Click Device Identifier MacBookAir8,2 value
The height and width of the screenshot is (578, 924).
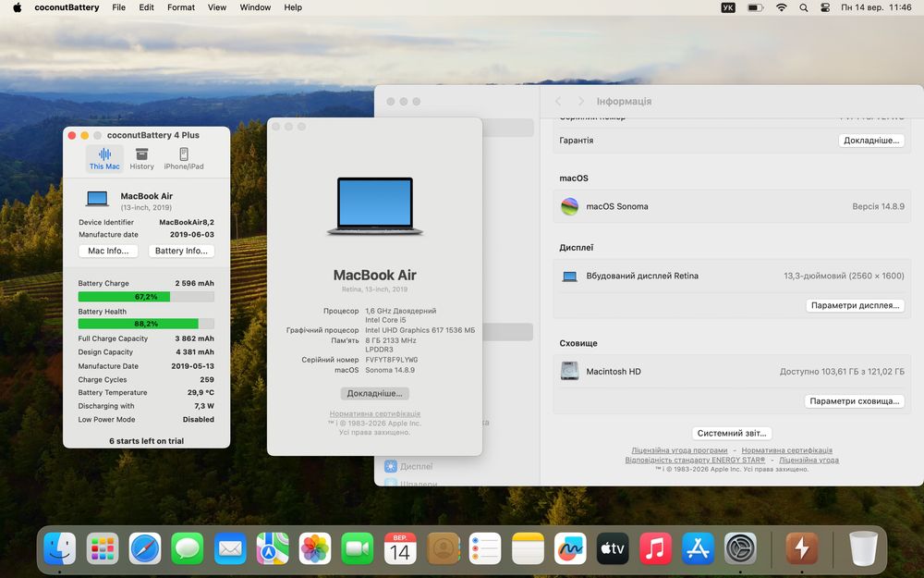(187, 222)
